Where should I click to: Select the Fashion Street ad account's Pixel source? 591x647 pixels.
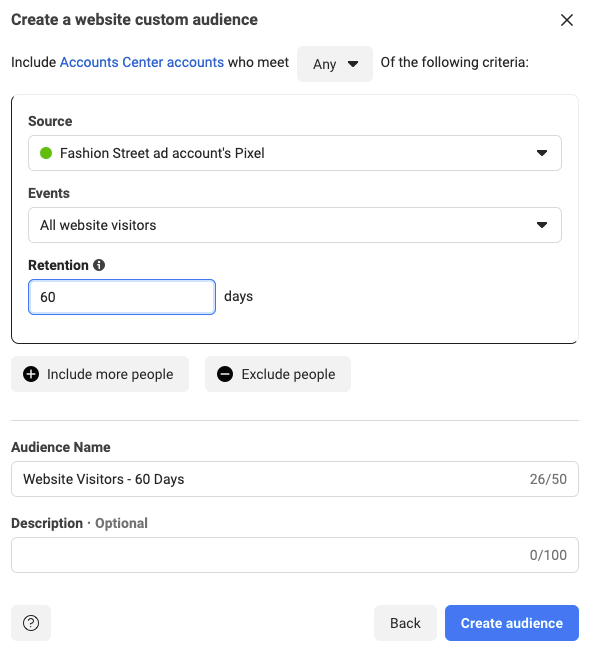tap(295, 153)
